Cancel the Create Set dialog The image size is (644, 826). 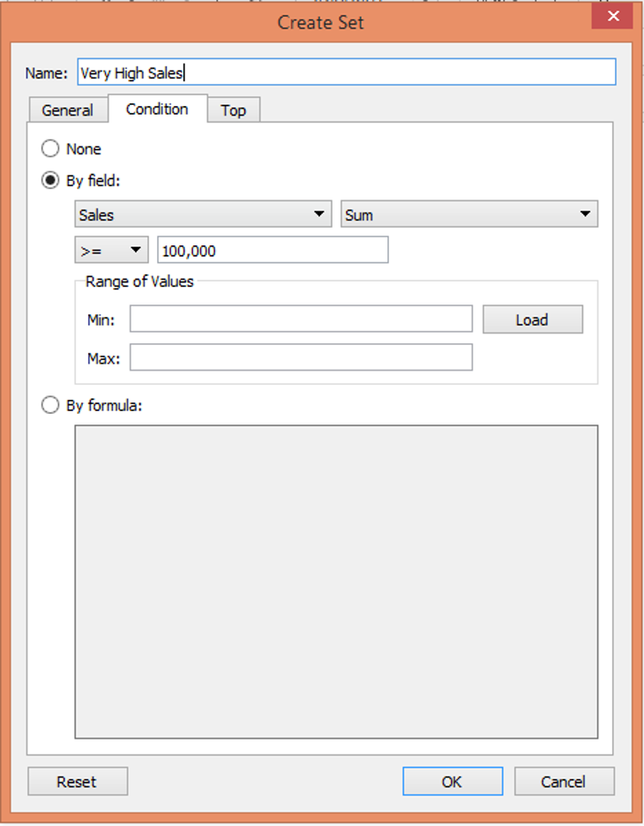pos(564,781)
